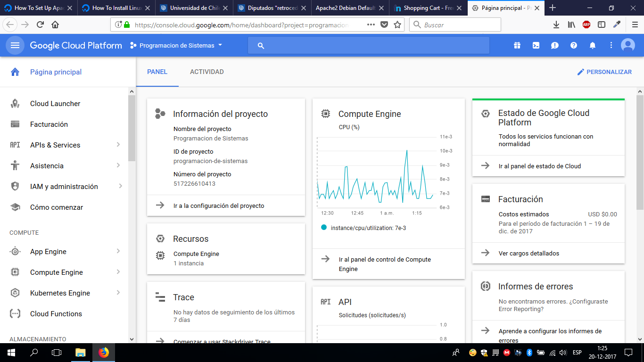
Task: Open File Explorer from taskbar
Action: (81, 353)
